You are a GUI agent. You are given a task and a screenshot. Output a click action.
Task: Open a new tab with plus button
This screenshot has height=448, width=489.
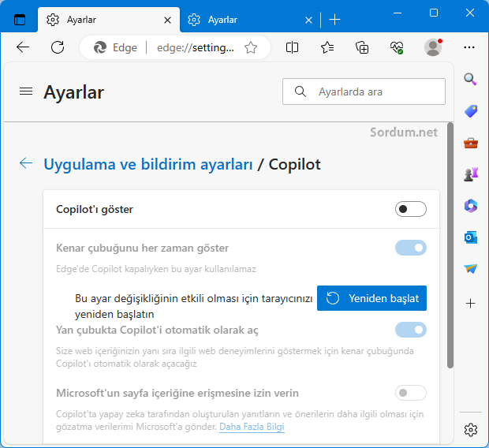(334, 20)
